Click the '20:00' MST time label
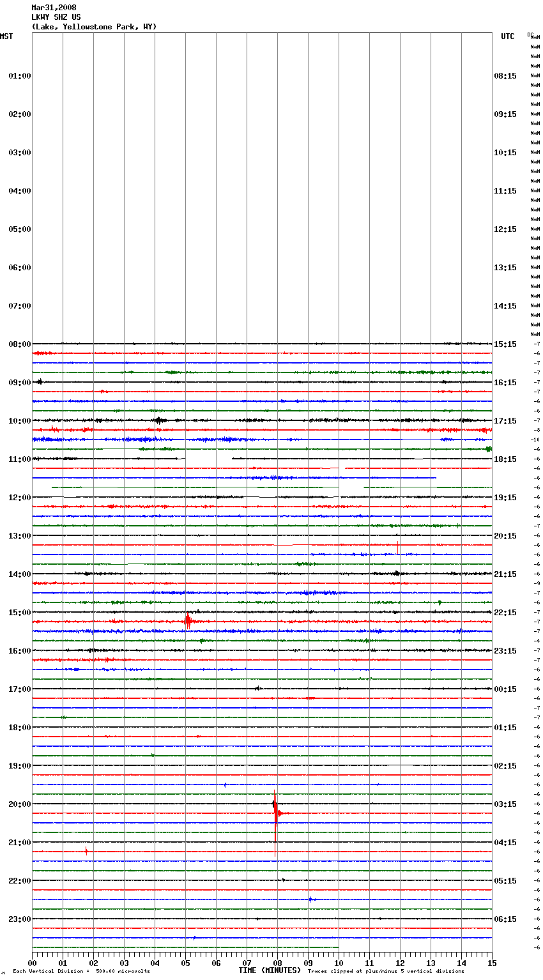This screenshot has height=980, width=543. (20, 804)
